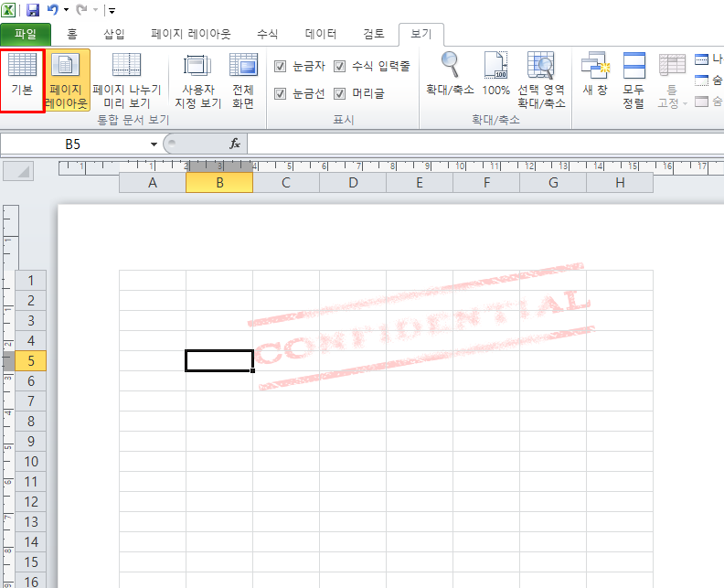
Task: Select row 10 header
Action: (30, 462)
